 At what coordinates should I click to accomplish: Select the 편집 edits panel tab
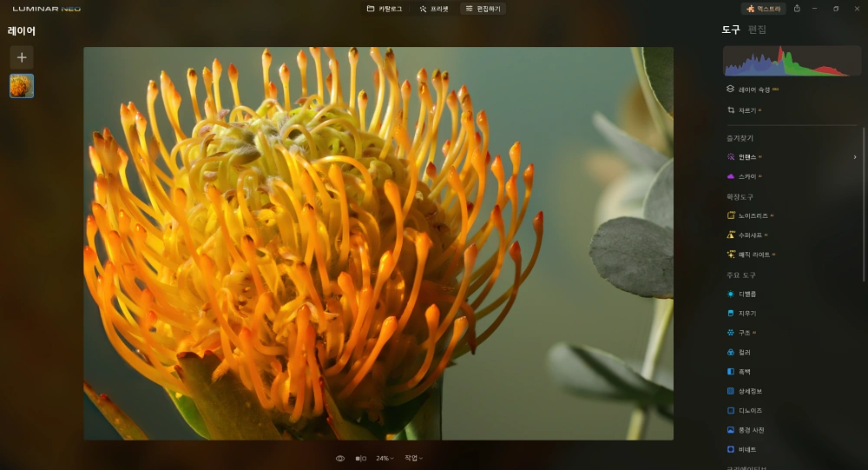(757, 30)
